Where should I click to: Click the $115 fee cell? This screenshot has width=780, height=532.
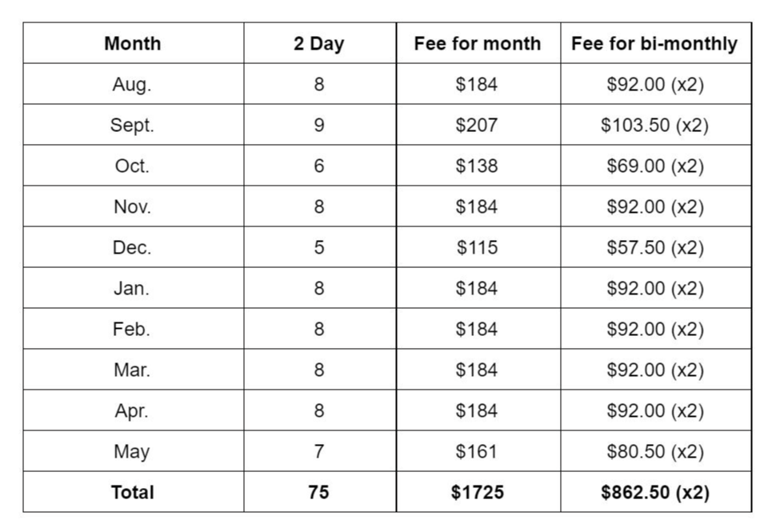click(477, 247)
